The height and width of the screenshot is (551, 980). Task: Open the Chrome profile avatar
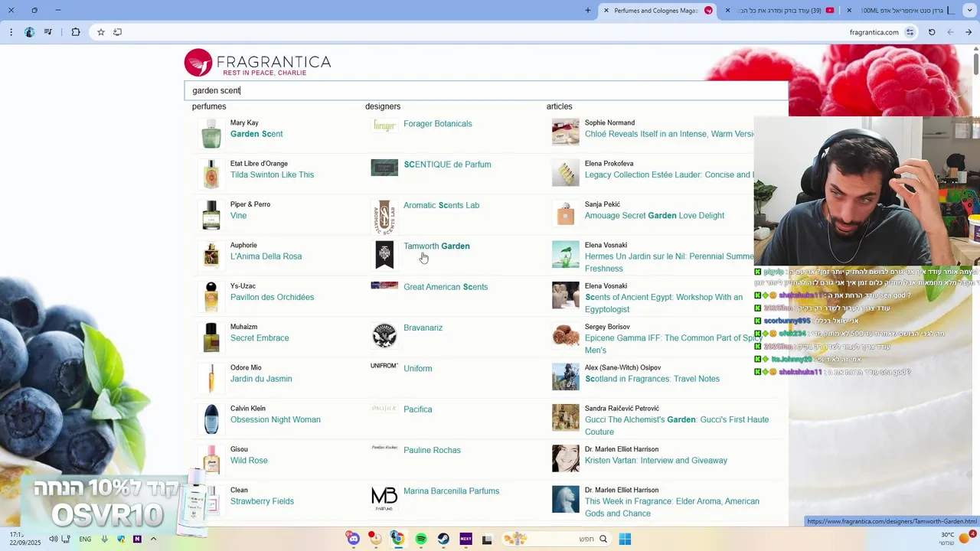(29, 32)
